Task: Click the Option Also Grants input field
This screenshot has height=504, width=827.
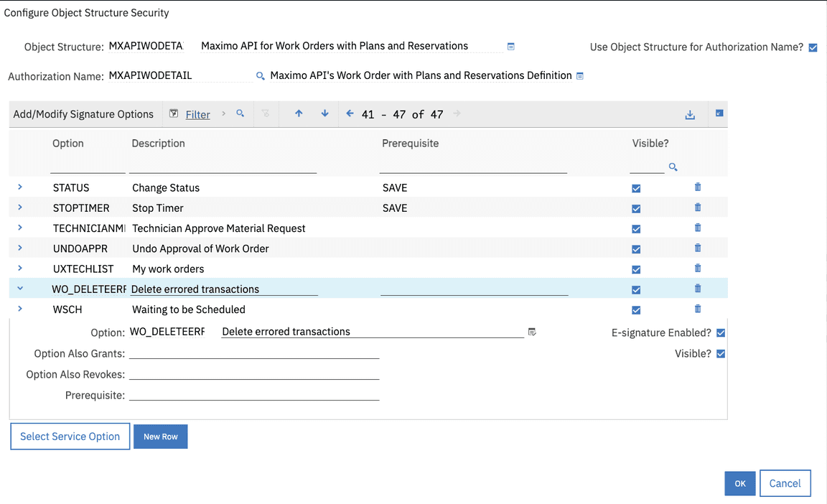Action: coord(255,353)
